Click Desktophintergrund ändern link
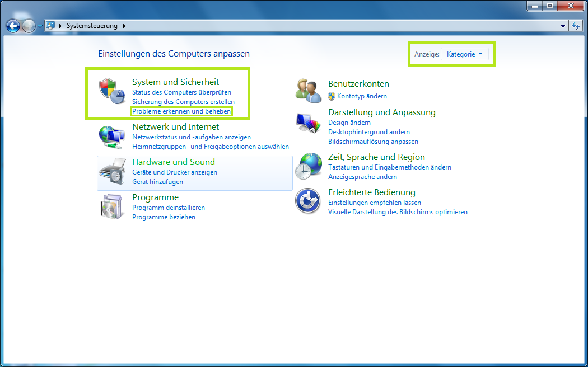 pyautogui.click(x=369, y=132)
